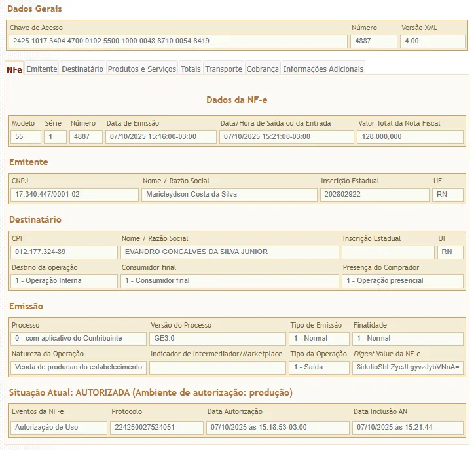Viewport: 476px width, 450px height.
Task: Switch to the Emitente tab
Action: click(x=42, y=69)
